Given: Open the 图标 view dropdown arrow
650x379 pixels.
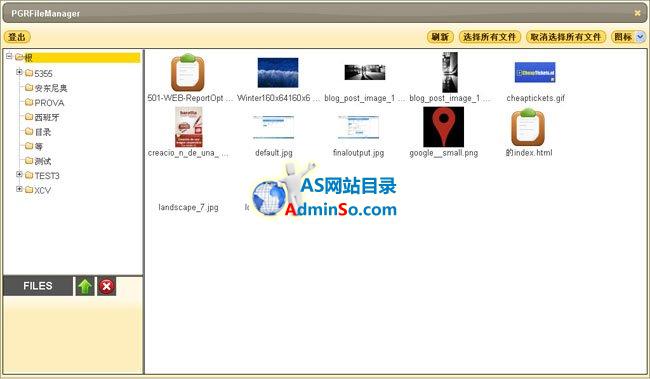Looking at the screenshot, I should (x=640, y=37).
